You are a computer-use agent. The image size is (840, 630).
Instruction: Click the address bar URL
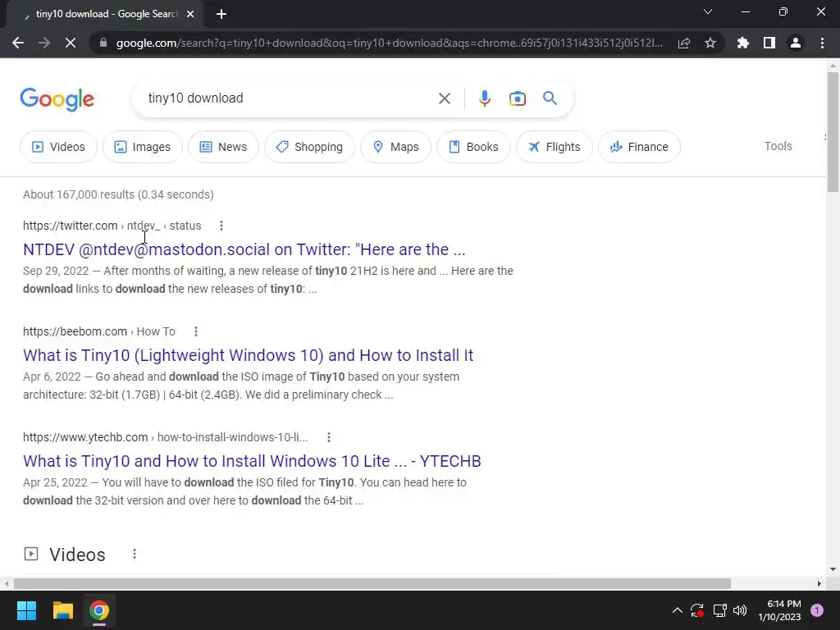(x=389, y=43)
